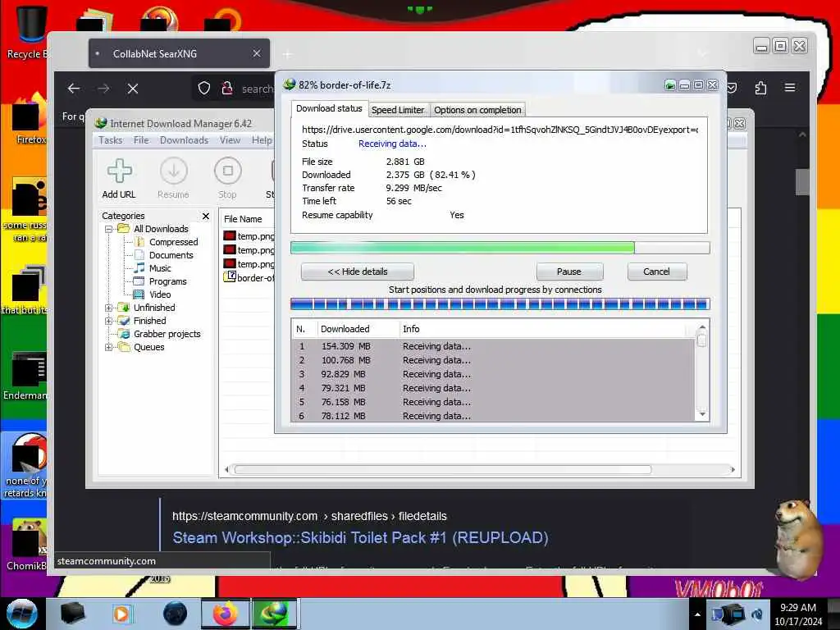Select the Unfinished category
The height and width of the screenshot is (630, 840).
pyautogui.click(x=154, y=308)
